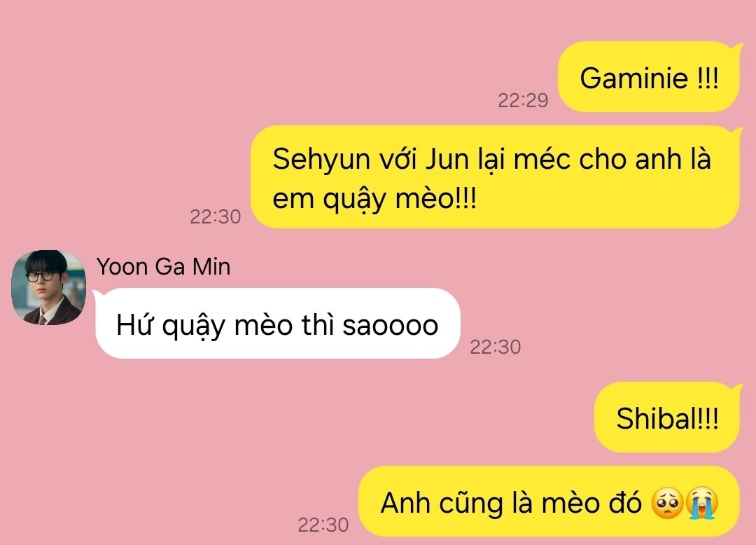Tap the sender name Yoon Ga Min
756x545 pixels.
163,267
